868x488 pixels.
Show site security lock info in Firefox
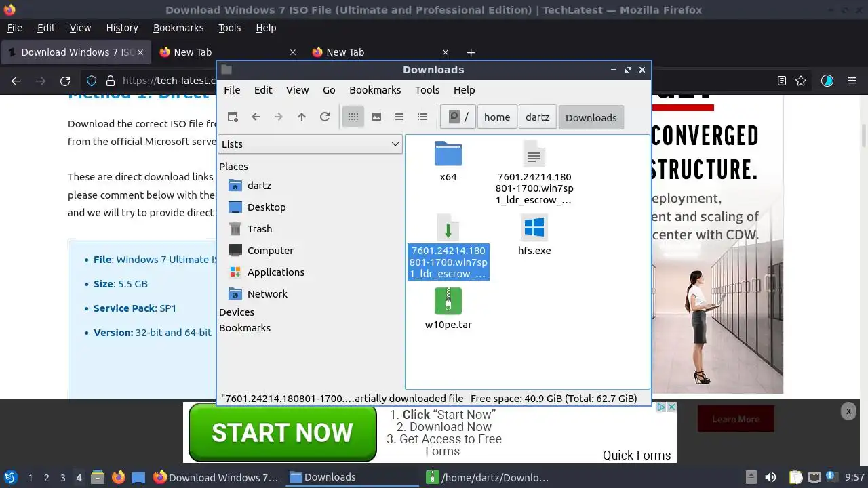point(111,81)
